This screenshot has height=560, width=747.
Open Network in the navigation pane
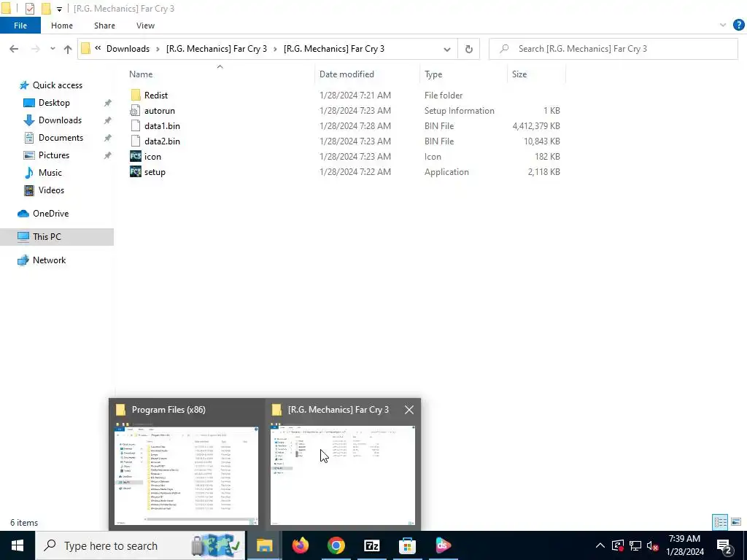click(x=49, y=260)
